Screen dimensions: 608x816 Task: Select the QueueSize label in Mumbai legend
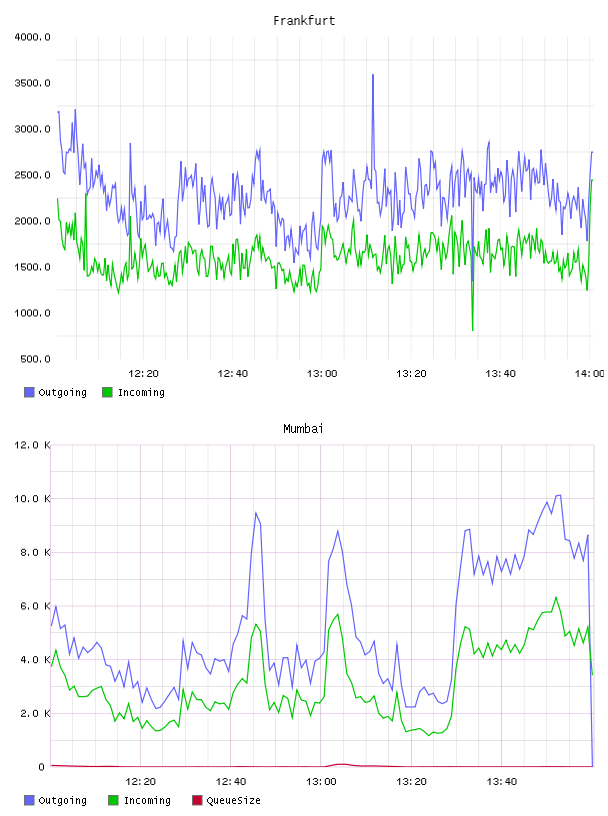coord(234,800)
